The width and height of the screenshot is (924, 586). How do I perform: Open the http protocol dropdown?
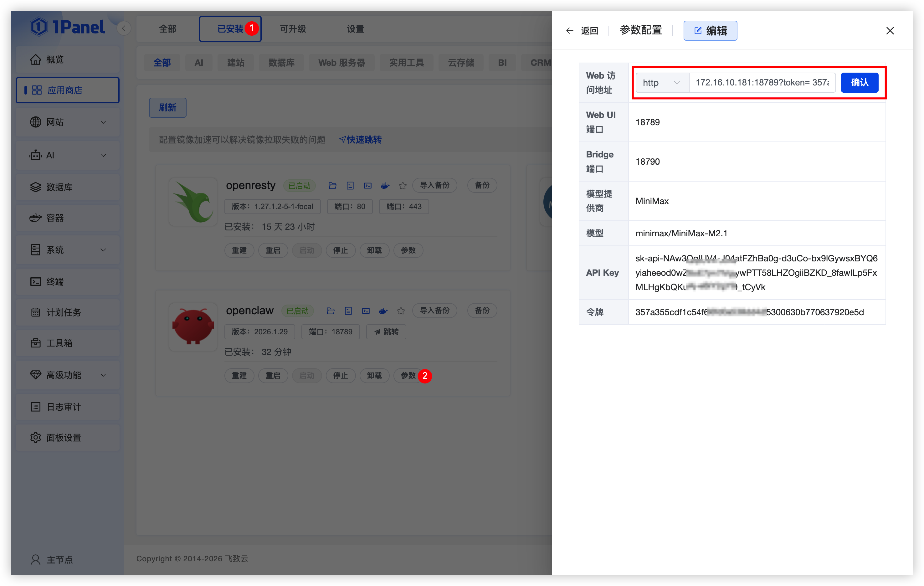662,83
